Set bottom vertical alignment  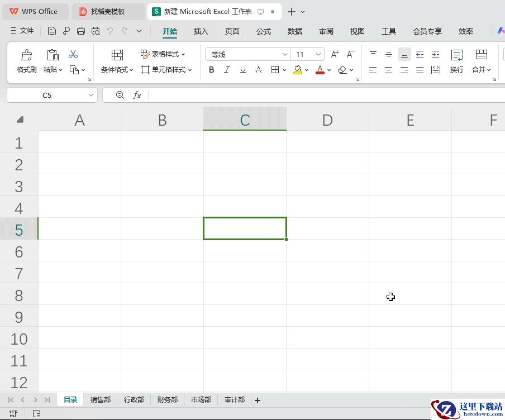pos(404,54)
